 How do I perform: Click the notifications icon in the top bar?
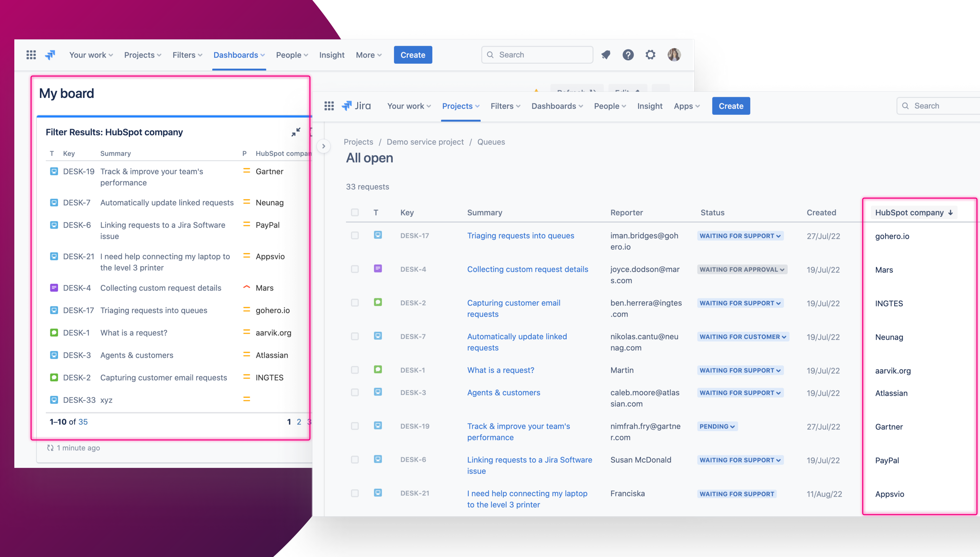(x=606, y=55)
